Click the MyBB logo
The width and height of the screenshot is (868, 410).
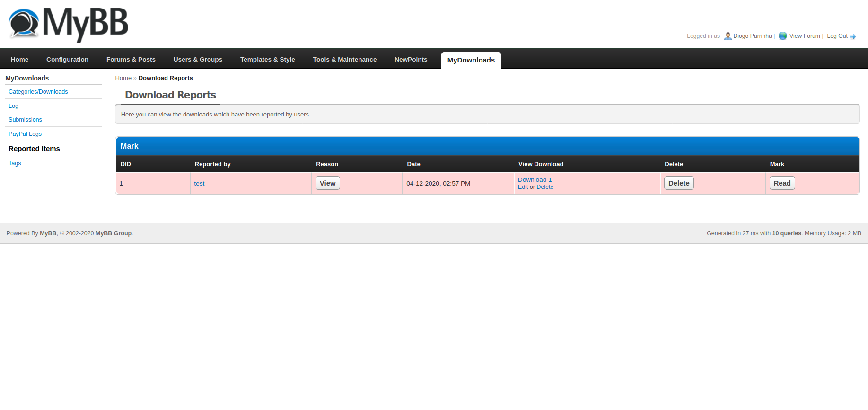[69, 24]
